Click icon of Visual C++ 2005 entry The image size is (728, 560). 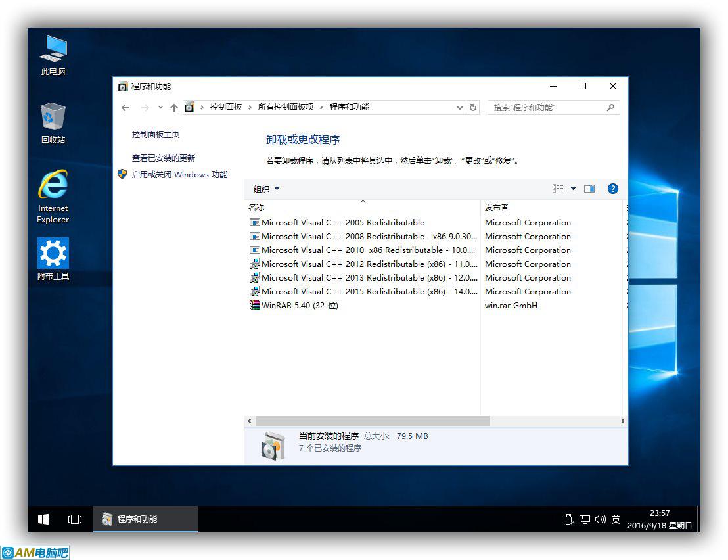click(254, 222)
